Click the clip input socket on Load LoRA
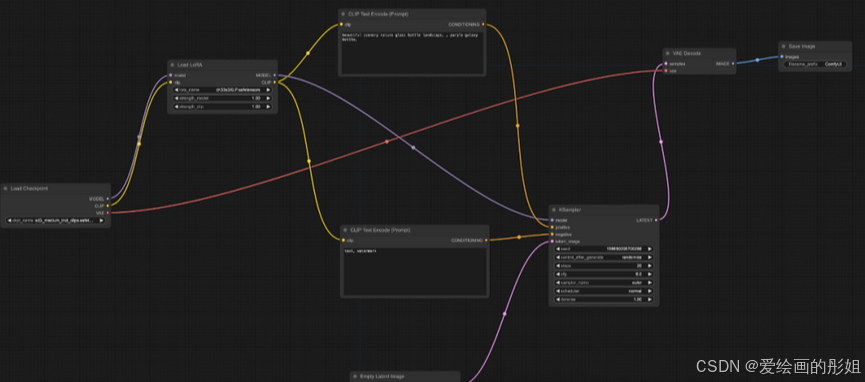This screenshot has height=382, width=865. pyautogui.click(x=170, y=82)
